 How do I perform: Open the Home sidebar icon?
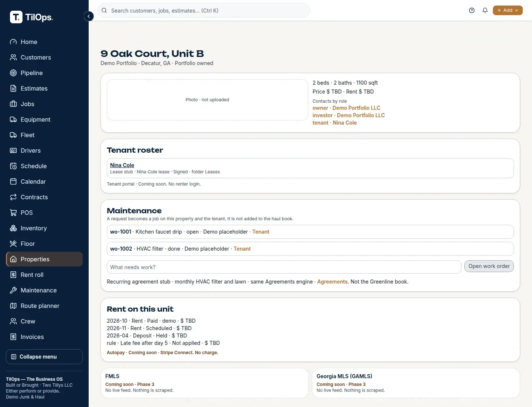coord(13,42)
